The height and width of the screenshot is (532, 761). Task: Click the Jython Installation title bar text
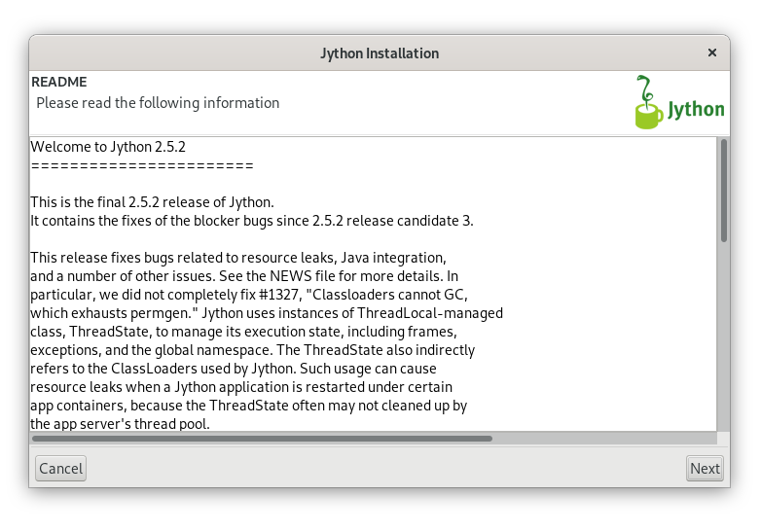[380, 53]
